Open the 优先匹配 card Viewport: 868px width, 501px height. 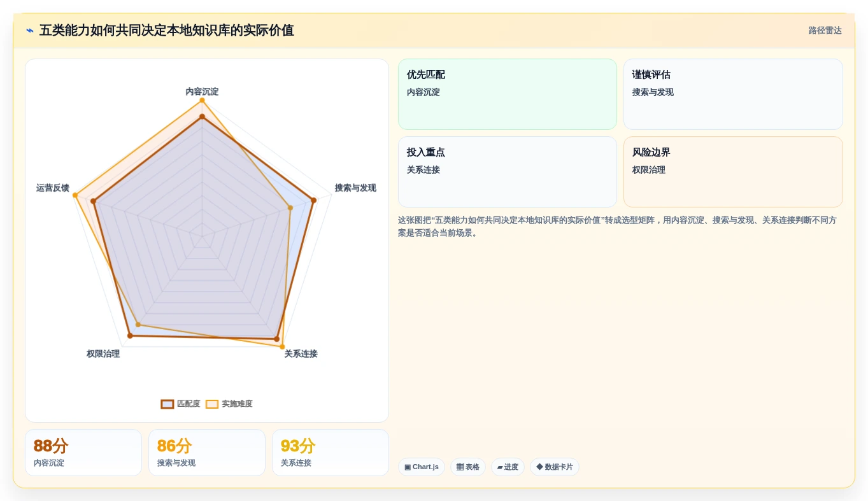coord(508,94)
